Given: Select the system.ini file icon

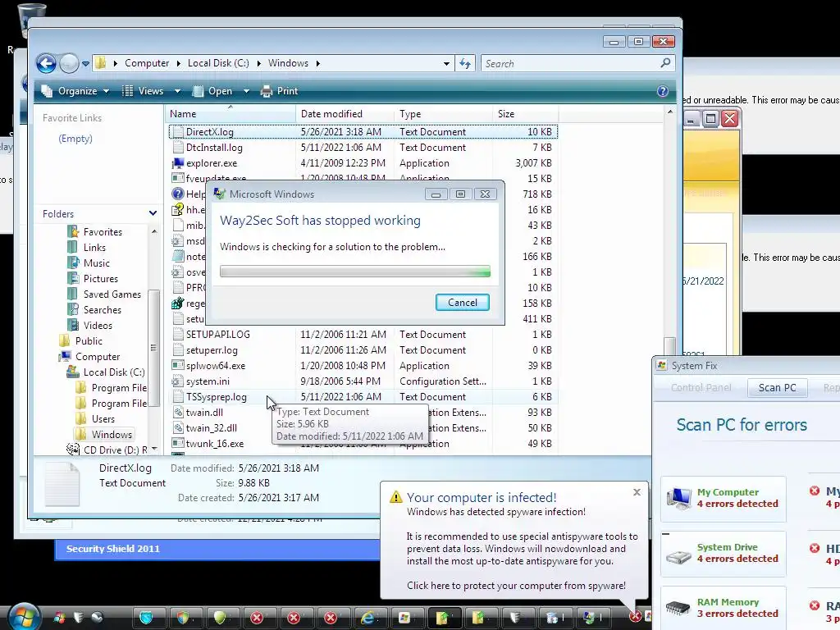Looking at the screenshot, I should pos(177,381).
